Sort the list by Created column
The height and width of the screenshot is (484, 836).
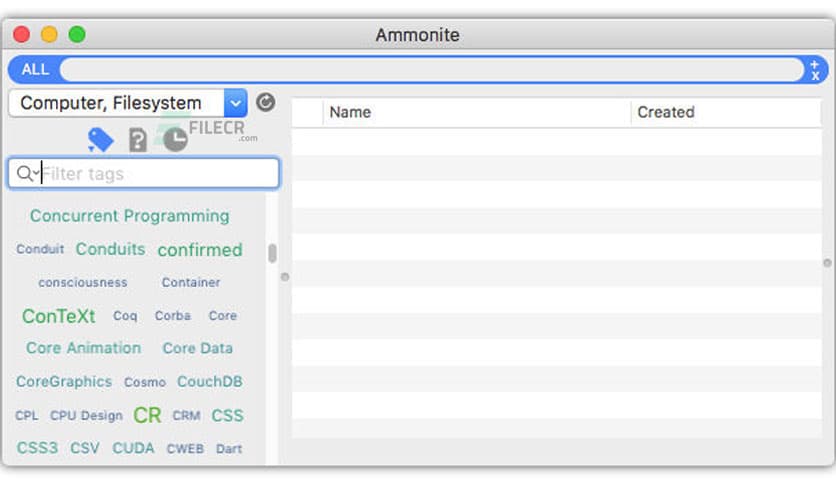tap(725, 112)
